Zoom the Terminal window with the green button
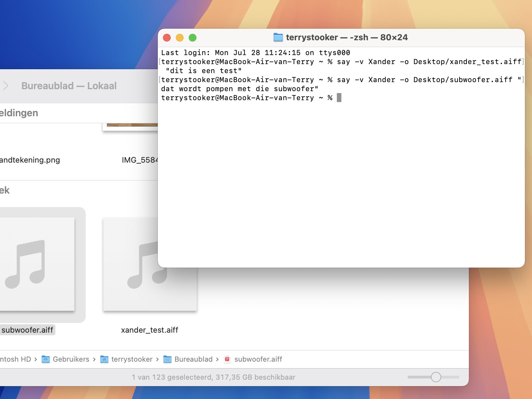 tap(193, 38)
